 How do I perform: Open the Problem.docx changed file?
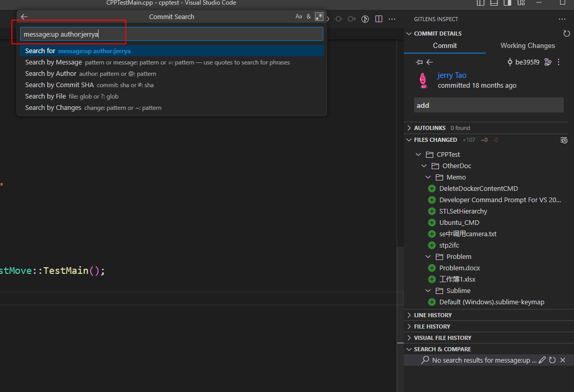[x=460, y=268]
